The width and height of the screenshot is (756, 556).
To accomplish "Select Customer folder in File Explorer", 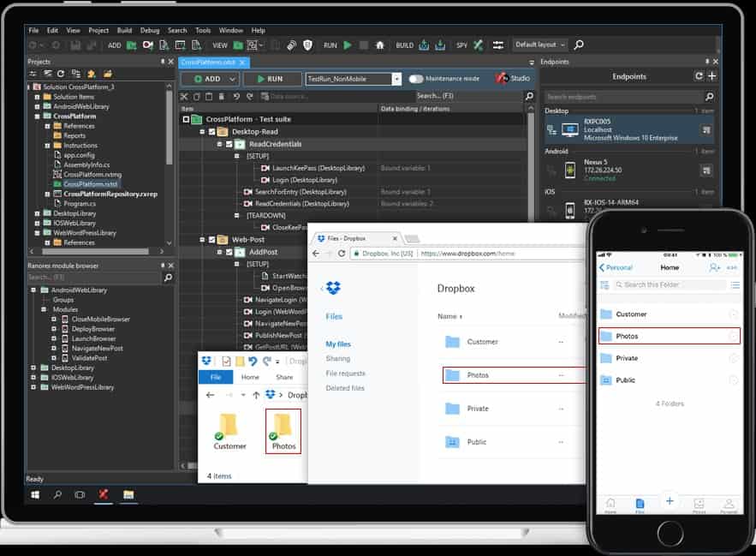I will pos(229,431).
